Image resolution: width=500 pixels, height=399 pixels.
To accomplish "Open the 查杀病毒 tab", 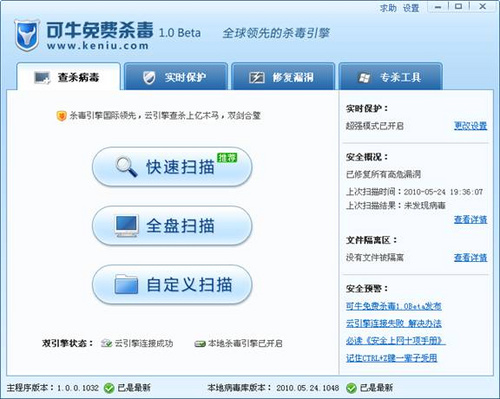I will [x=68, y=77].
